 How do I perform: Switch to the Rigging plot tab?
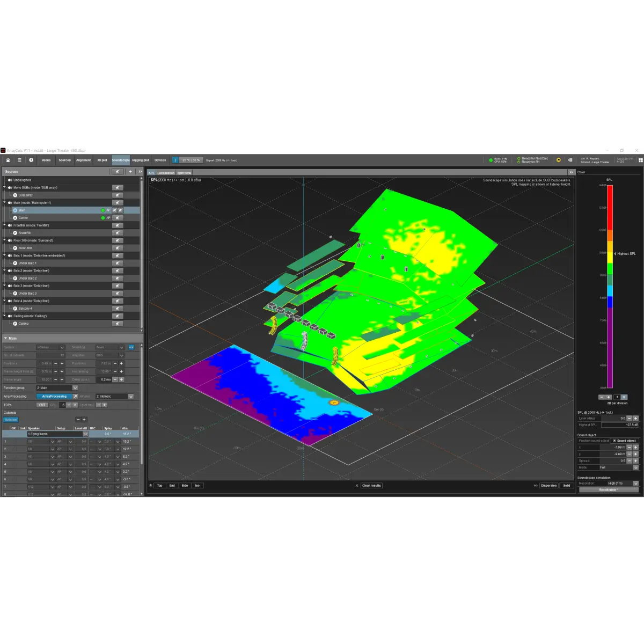click(141, 160)
